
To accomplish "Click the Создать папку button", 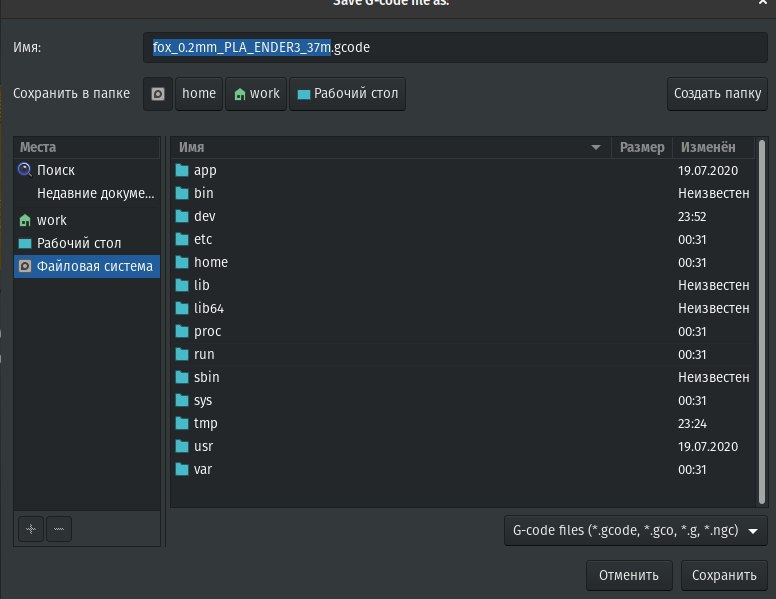I will [x=717, y=94].
